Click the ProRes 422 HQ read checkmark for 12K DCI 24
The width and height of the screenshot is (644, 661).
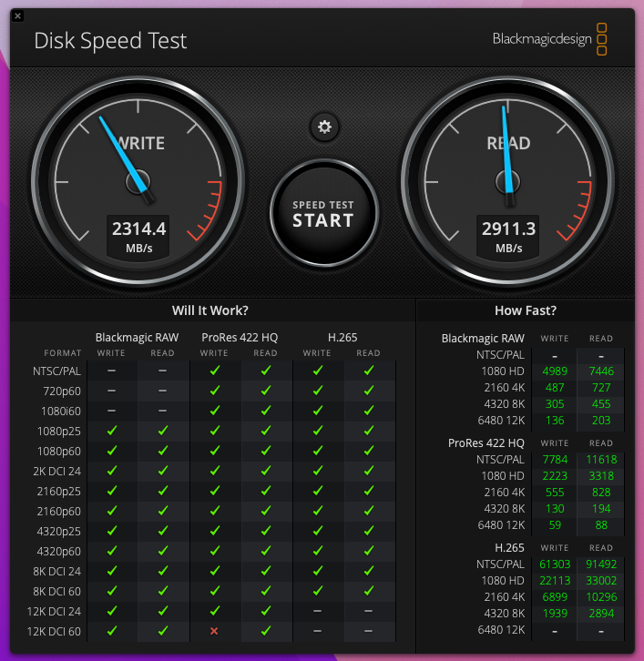tap(266, 611)
